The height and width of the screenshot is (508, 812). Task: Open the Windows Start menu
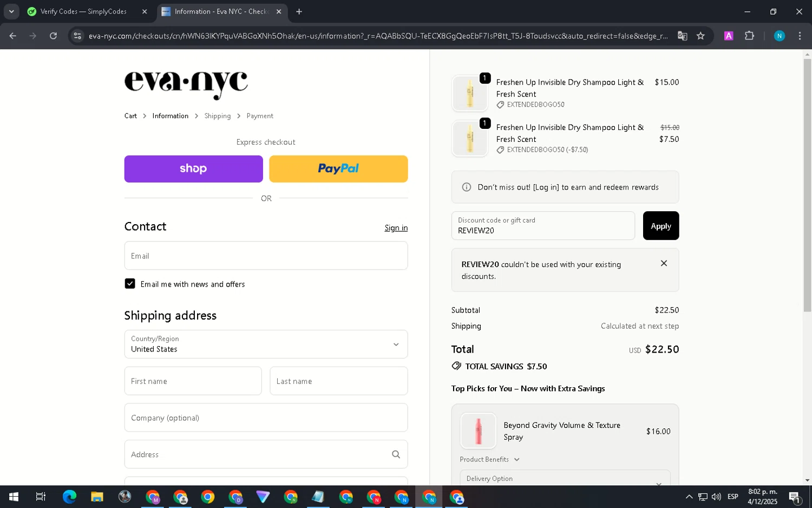(14, 497)
